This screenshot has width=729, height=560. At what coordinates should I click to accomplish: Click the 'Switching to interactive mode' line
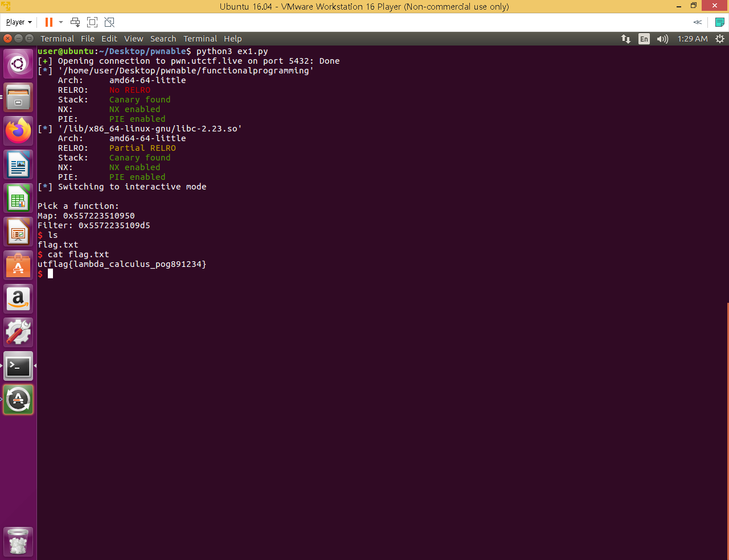tap(122, 187)
